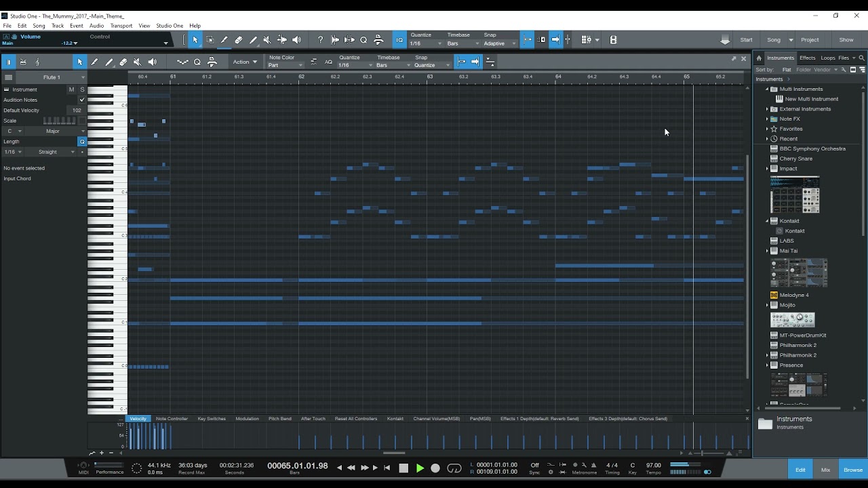Toggle Autoscroll in editor toolbar
Screen dimensions: 868x488
tap(475, 62)
